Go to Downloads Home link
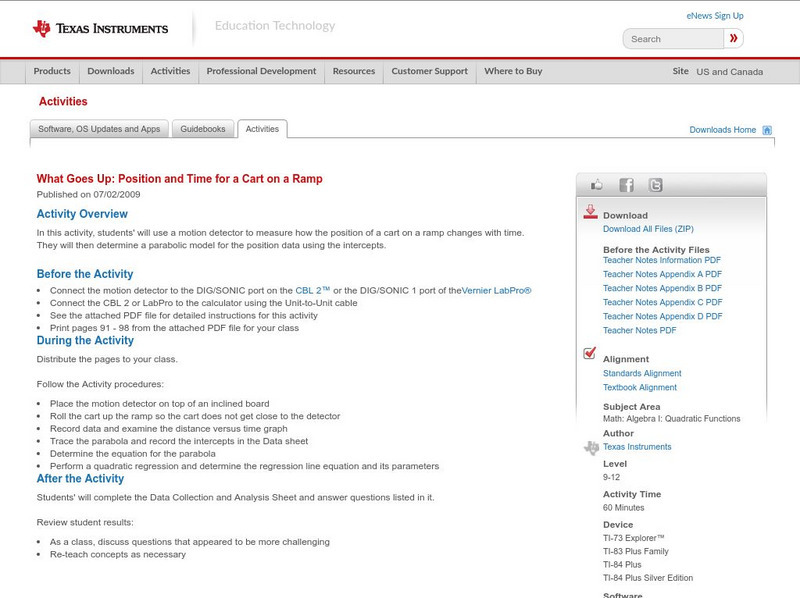This screenshot has height=598, width=800. coord(722,130)
